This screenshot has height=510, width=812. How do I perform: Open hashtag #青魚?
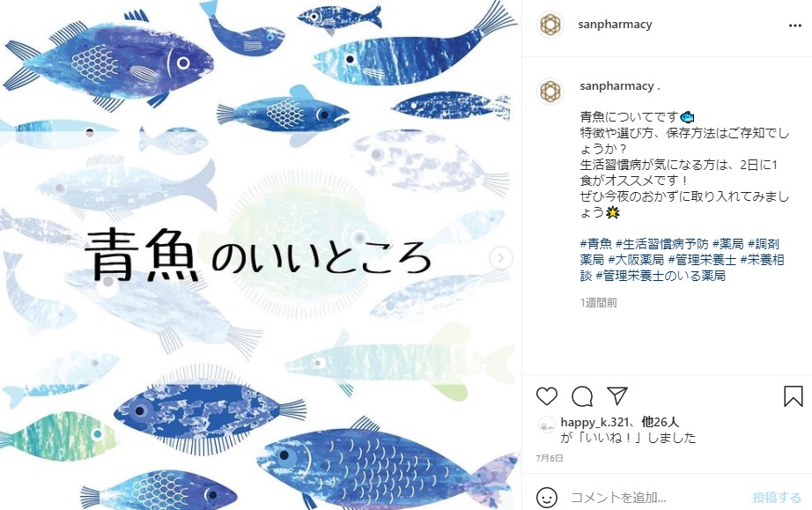click(595, 244)
